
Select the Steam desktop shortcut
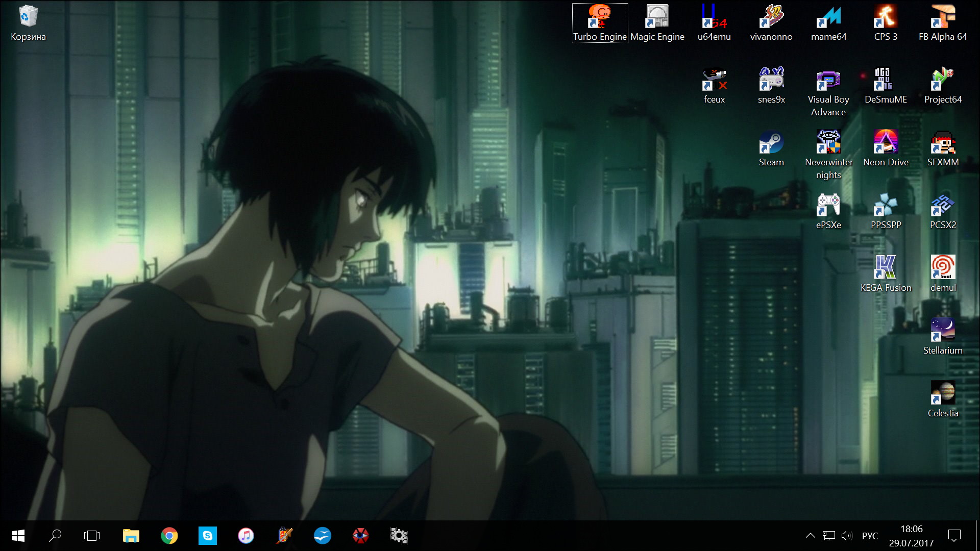771,149
